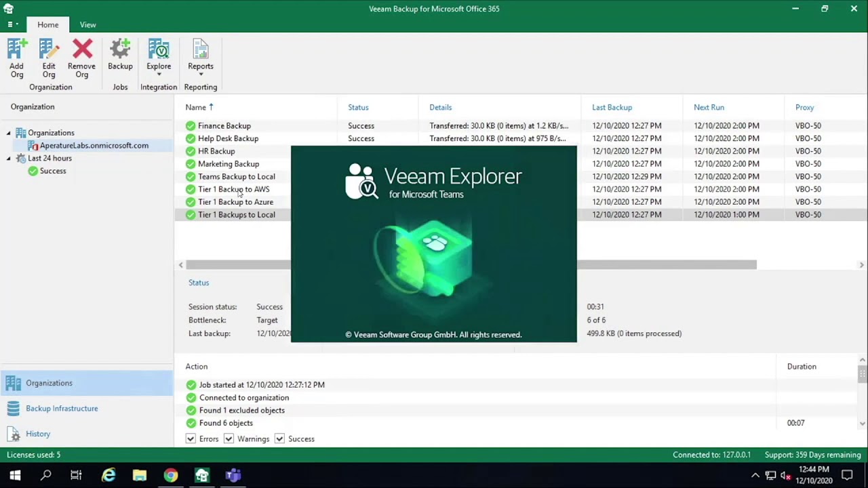This screenshot has height=488, width=868.
Task: Click the Organizations tree root label
Action: (x=51, y=133)
